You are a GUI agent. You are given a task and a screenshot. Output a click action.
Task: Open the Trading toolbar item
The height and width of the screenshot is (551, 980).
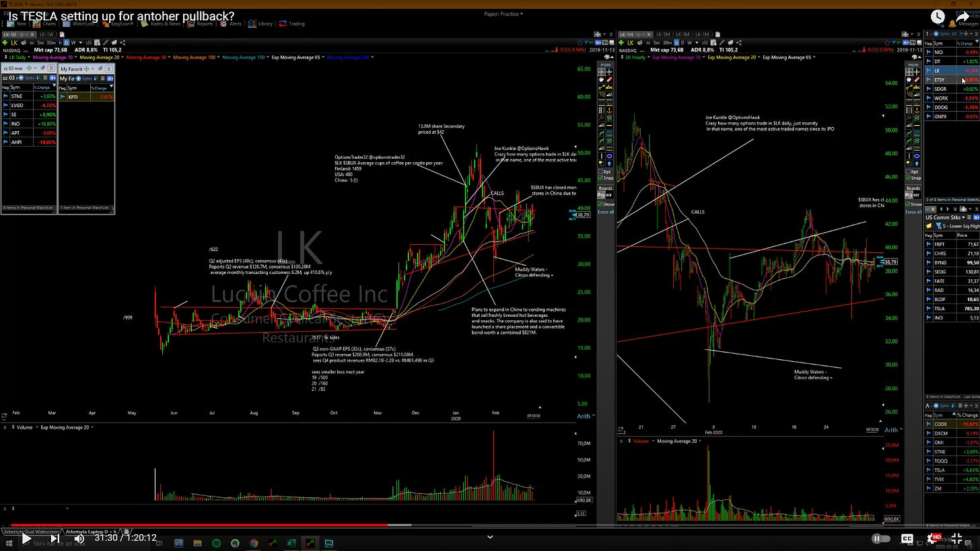[291, 24]
